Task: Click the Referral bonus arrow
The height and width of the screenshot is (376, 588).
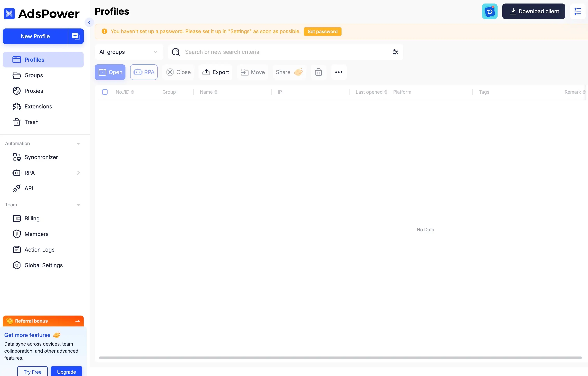Action: pyautogui.click(x=78, y=321)
